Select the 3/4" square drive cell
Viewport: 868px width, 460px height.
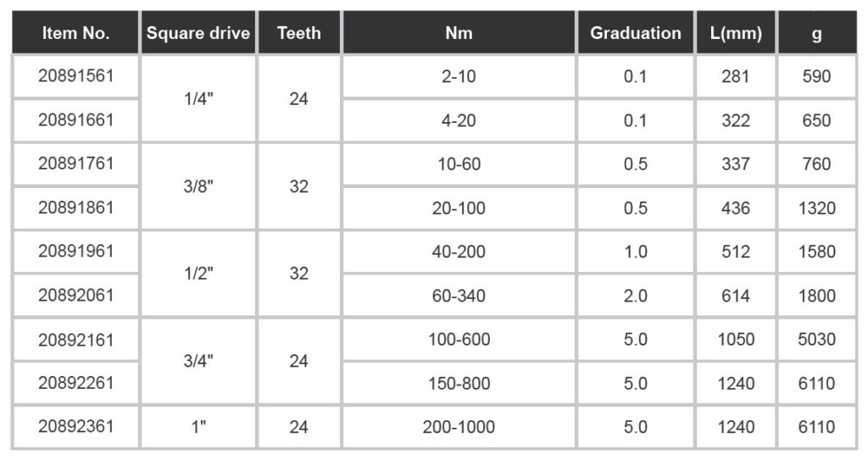pyautogui.click(x=198, y=361)
